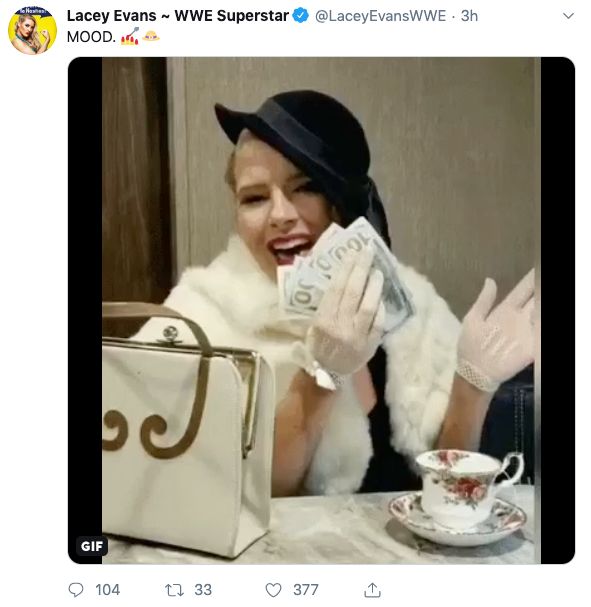Open Lacey Evans profile avatar
Screen dimensions: 591x607
pyautogui.click(x=33, y=30)
